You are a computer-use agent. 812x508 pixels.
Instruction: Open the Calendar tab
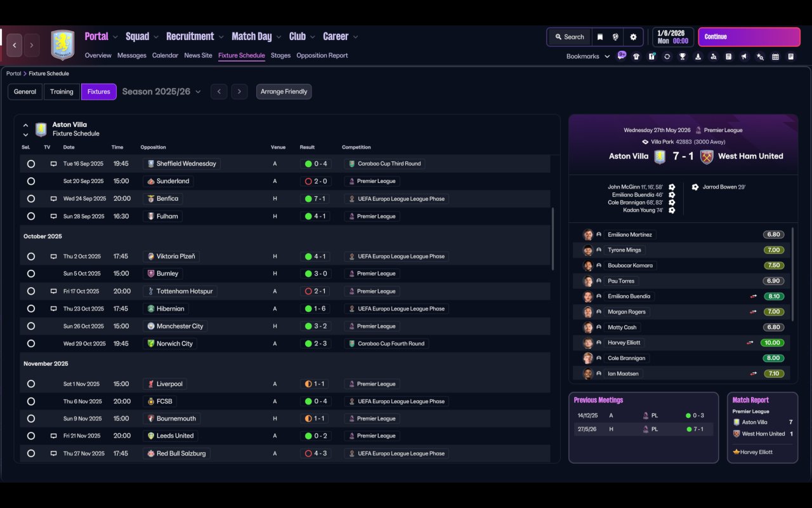(165, 55)
